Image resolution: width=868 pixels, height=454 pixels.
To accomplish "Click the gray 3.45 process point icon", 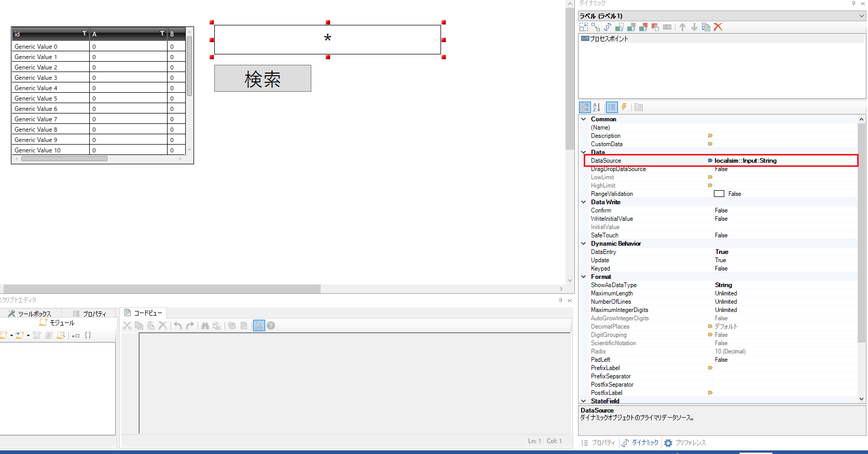I will 667,27.
